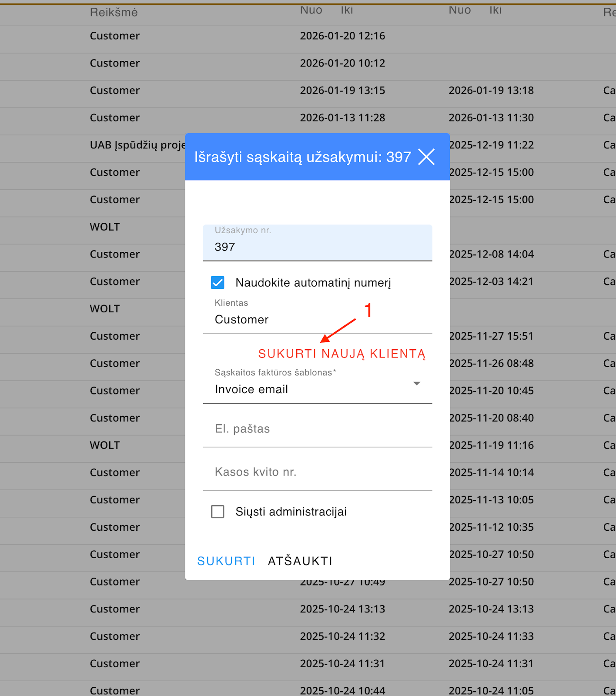Focus the 'Kasos kvito nr.' field
Viewport: 616px width, 696px height.
point(317,472)
